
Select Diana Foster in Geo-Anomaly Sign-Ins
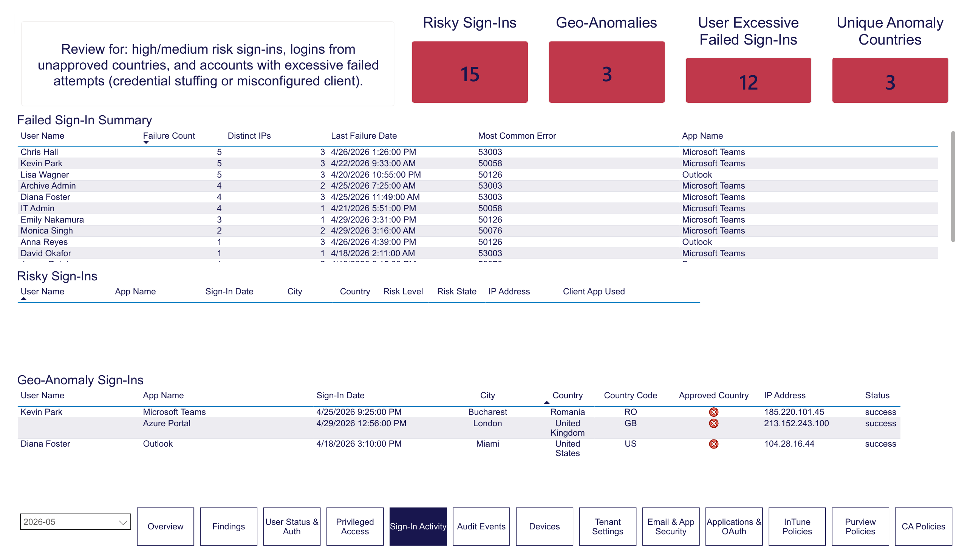pos(45,444)
